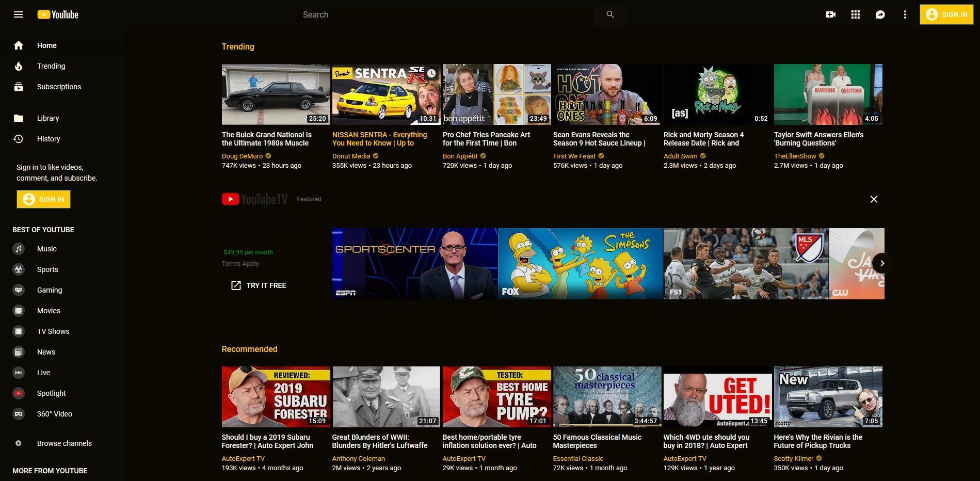The height and width of the screenshot is (481, 980).
Task: Focus the Search input field
Action: (444, 14)
